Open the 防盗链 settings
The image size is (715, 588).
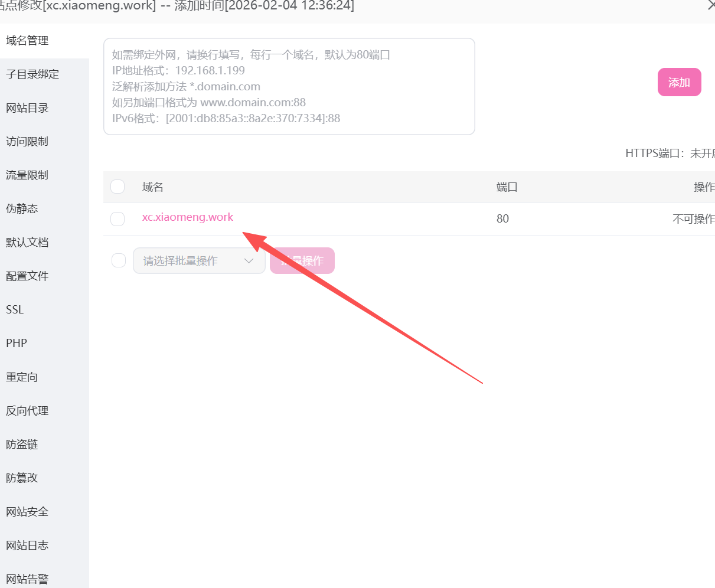coord(22,445)
